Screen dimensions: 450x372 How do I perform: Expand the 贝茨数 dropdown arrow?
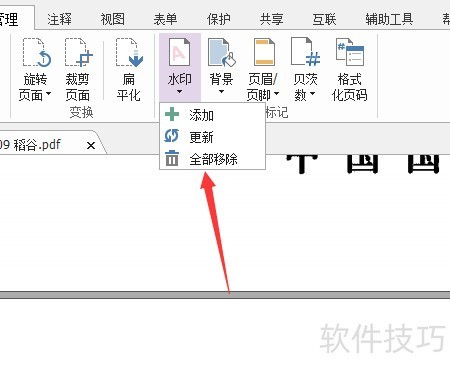(312, 94)
